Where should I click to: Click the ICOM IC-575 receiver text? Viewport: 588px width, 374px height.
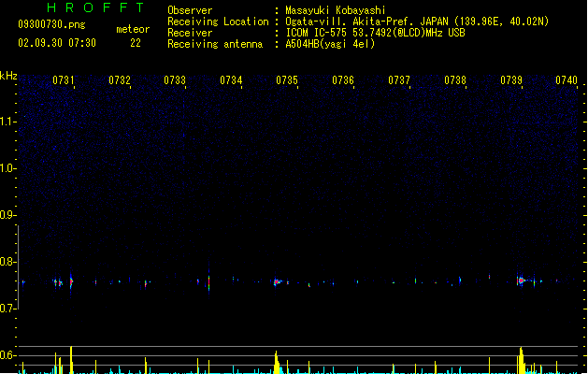[375, 33]
